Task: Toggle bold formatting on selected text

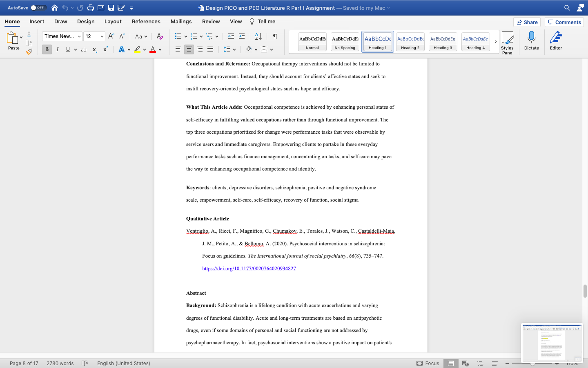Action: (x=47, y=49)
